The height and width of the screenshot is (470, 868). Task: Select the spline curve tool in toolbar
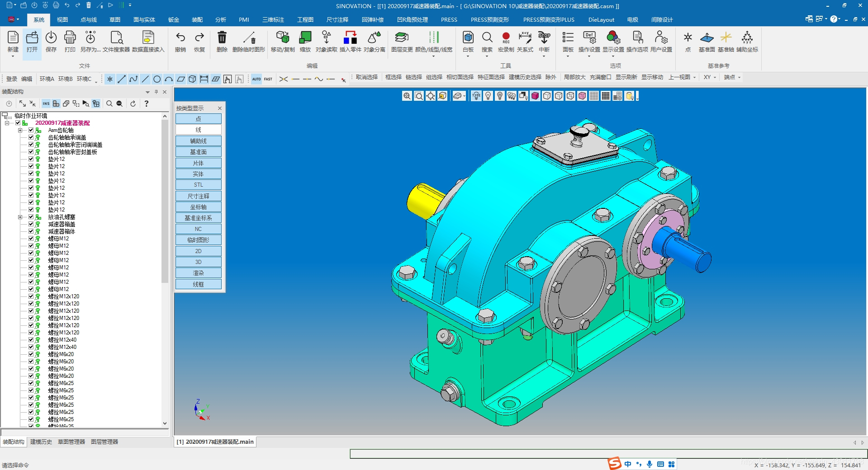pos(133,79)
